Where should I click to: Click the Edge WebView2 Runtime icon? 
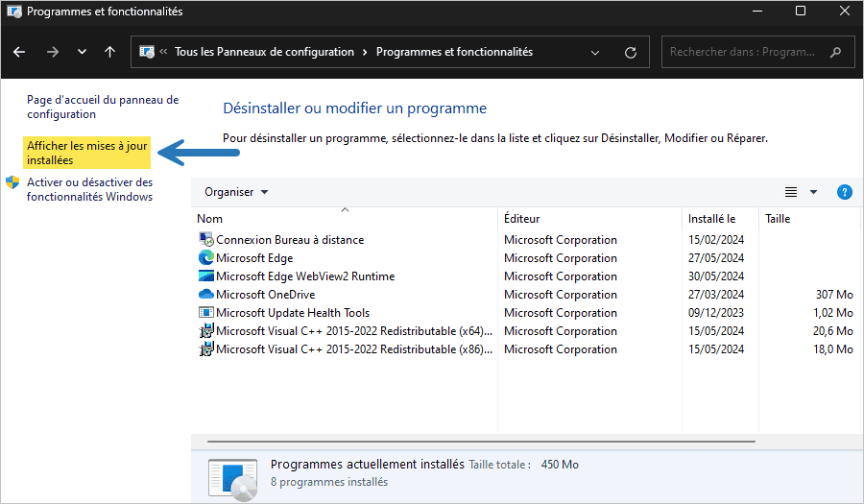206,276
